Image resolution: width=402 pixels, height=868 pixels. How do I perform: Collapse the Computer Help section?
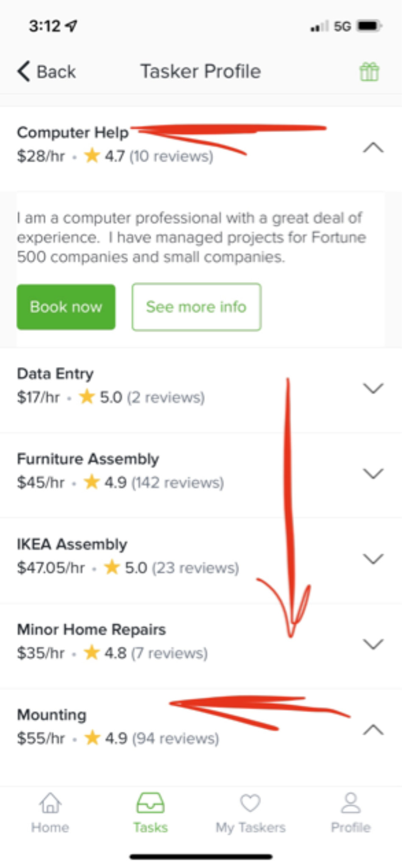[x=373, y=148]
